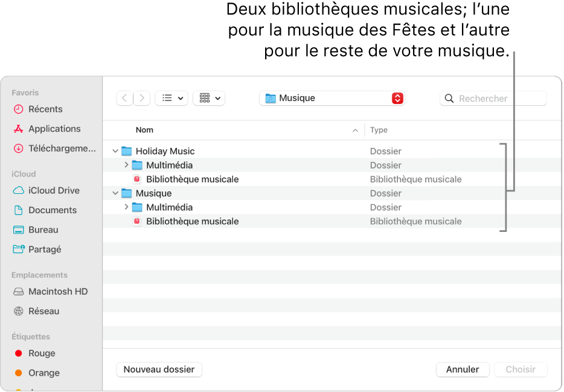Collapse the Holiday Music folder

coord(116,150)
